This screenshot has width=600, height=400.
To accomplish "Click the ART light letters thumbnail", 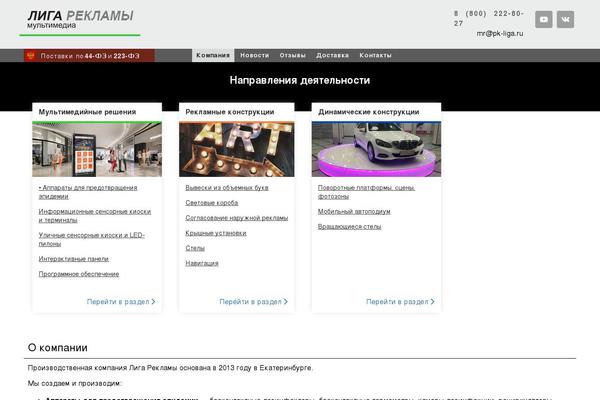I will pyautogui.click(x=236, y=149).
